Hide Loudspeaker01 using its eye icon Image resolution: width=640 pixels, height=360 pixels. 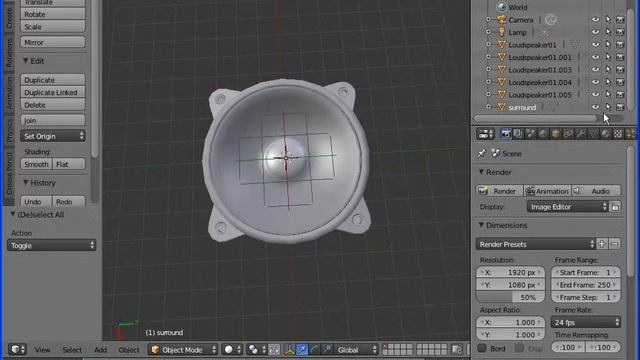click(x=596, y=44)
